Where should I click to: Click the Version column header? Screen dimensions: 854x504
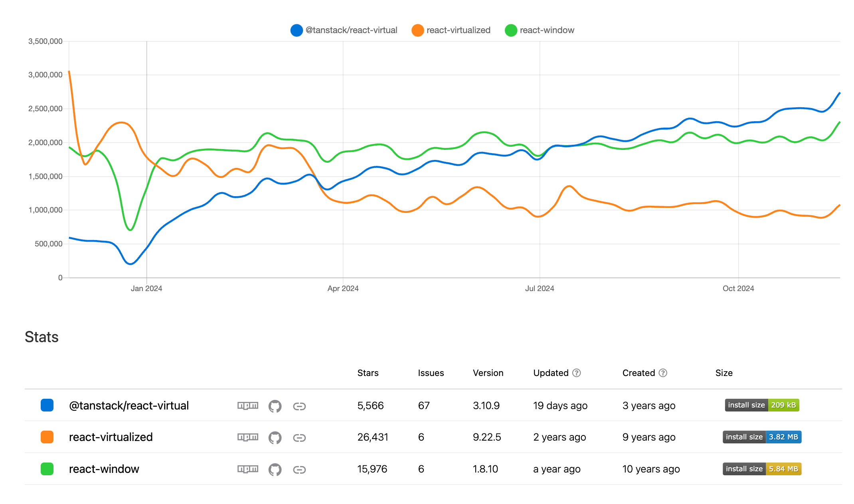pyautogui.click(x=488, y=373)
